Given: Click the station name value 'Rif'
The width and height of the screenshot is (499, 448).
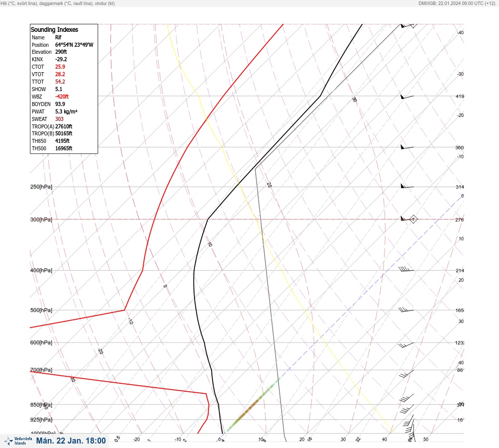Looking at the screenshot, I should click(x=58, y=37).
